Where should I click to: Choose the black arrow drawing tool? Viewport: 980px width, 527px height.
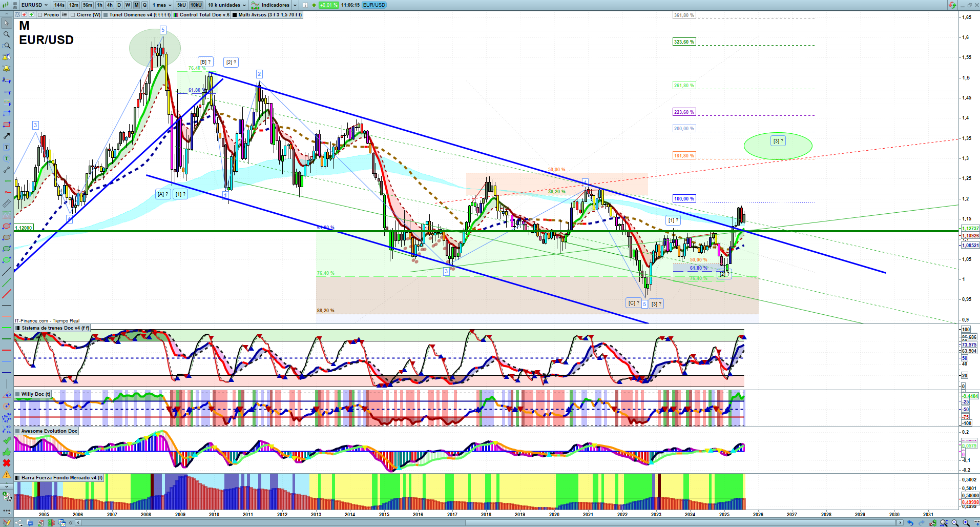[7, 136]
